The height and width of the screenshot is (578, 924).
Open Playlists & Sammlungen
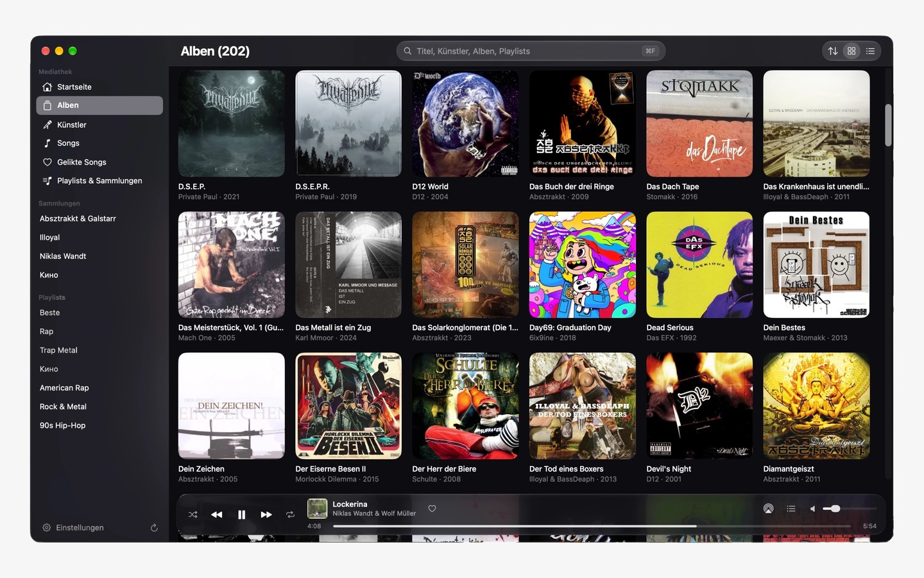point(99,180)
